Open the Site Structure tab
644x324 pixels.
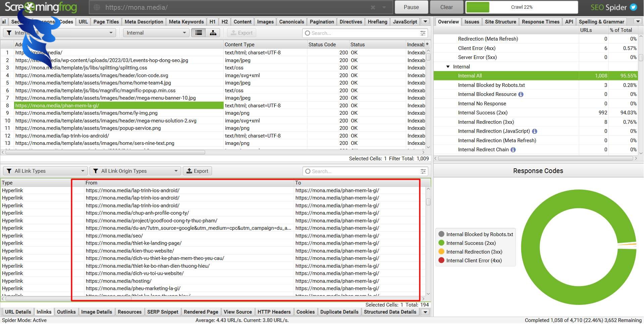tap(500, 21)
